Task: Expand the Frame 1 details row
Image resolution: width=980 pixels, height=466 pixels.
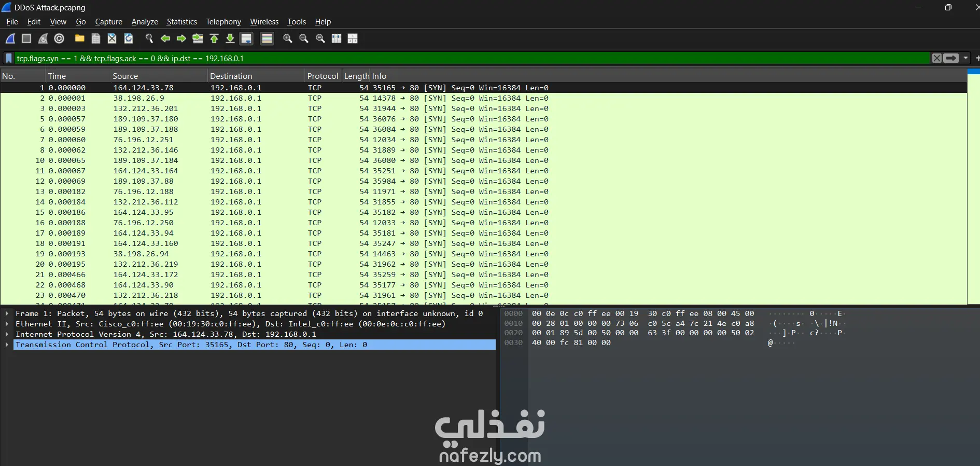Action: tap(7, 313)
